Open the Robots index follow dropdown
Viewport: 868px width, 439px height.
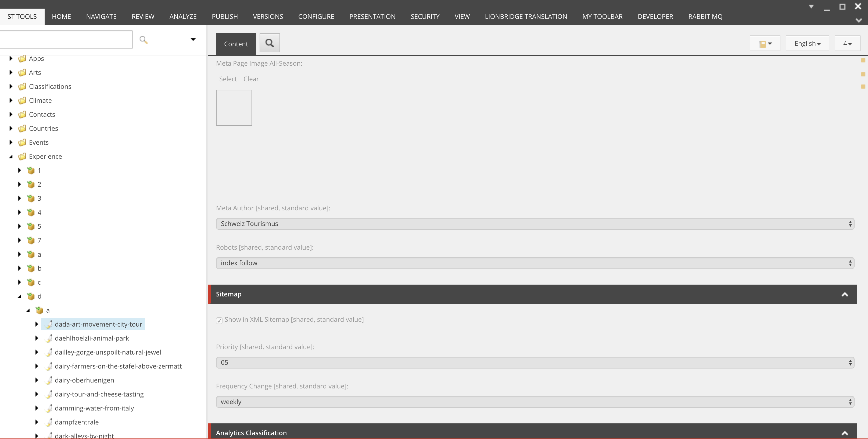tap(535, 263)
